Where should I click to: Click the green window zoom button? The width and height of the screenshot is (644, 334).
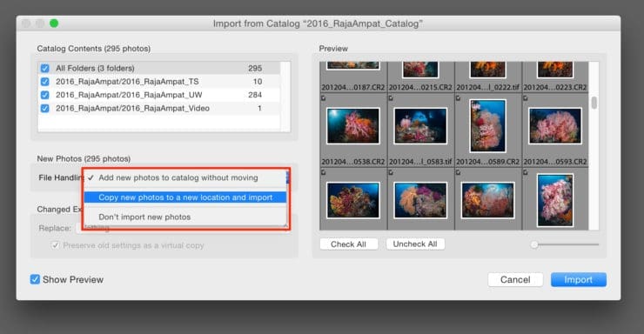pos(54,23)
